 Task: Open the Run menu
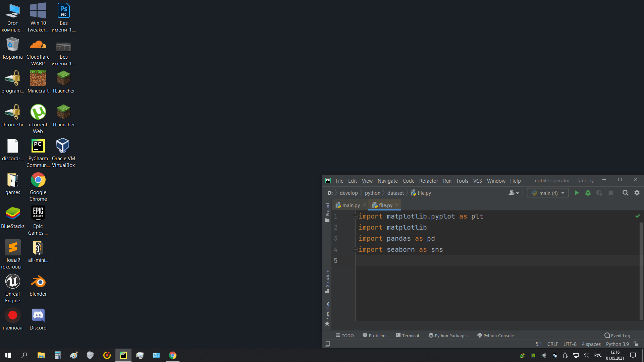click(x=447, y=180)
